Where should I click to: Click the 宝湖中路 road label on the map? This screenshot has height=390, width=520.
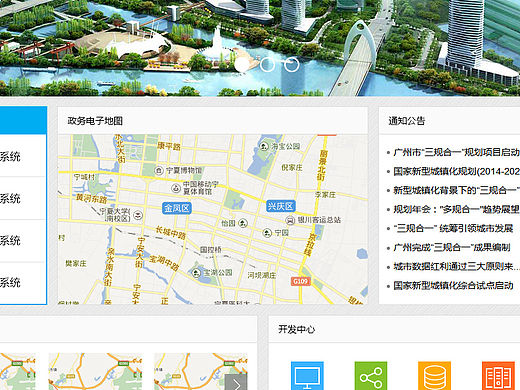pos(164,263)
